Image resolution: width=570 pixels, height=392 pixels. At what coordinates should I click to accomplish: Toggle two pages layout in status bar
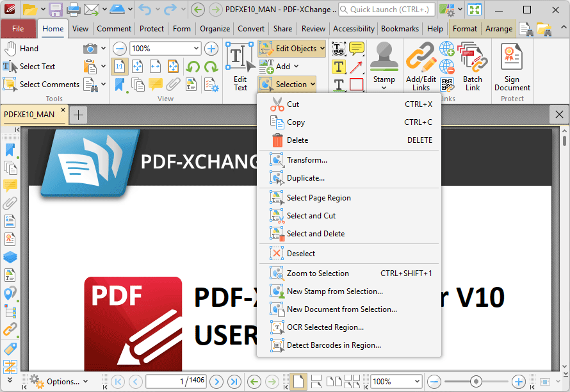click(334, 382)
